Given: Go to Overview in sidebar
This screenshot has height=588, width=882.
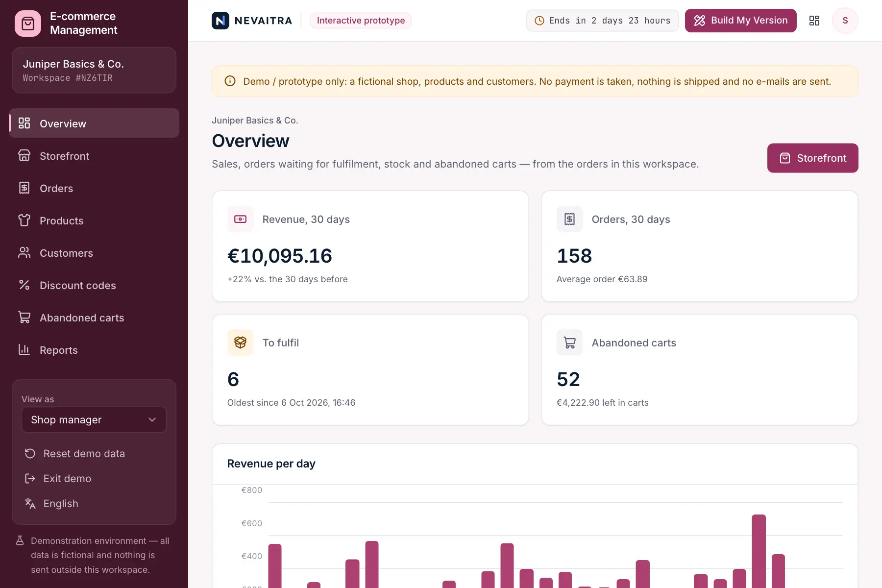Looking at the screenshot, I should pos(94,123).
